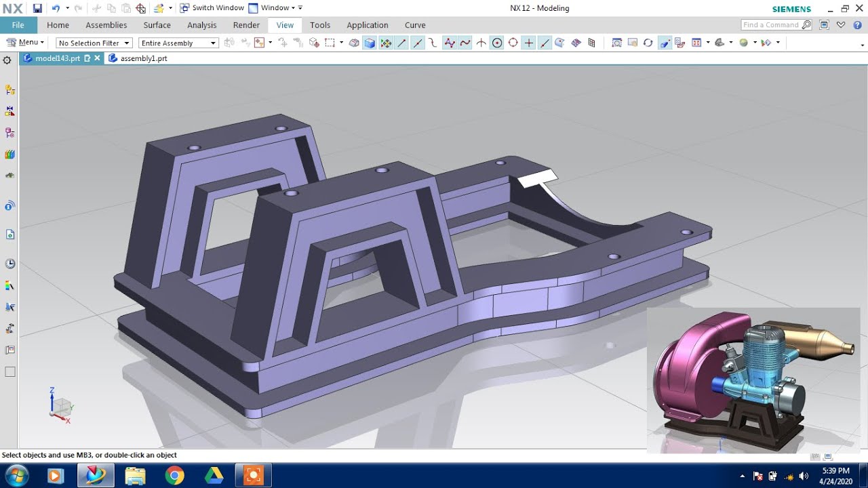Click the Undo arrow icon
Screen dimensions: 868x488
click(56, 8)
